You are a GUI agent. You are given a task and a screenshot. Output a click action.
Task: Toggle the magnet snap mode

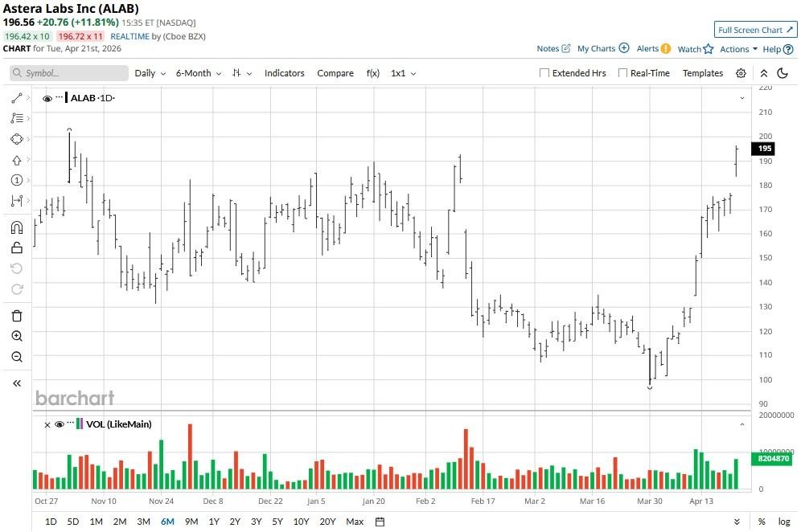17,227
